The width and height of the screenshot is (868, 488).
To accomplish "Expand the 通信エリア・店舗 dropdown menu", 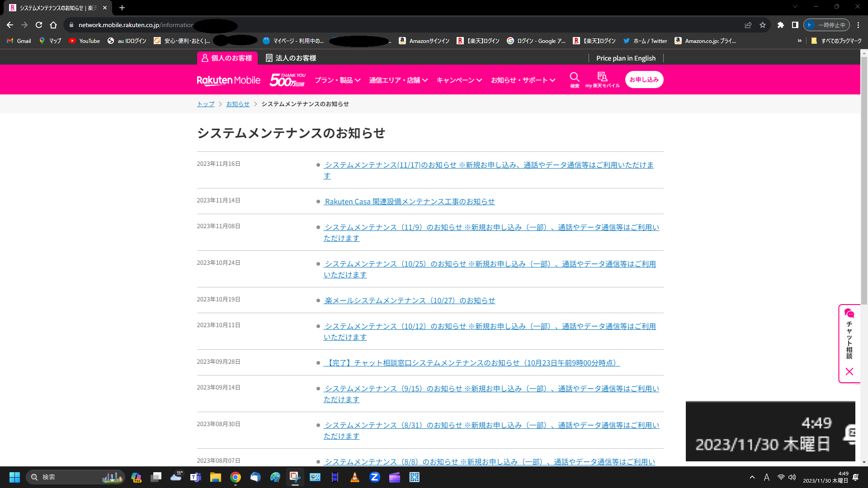I will click(398, 80).
